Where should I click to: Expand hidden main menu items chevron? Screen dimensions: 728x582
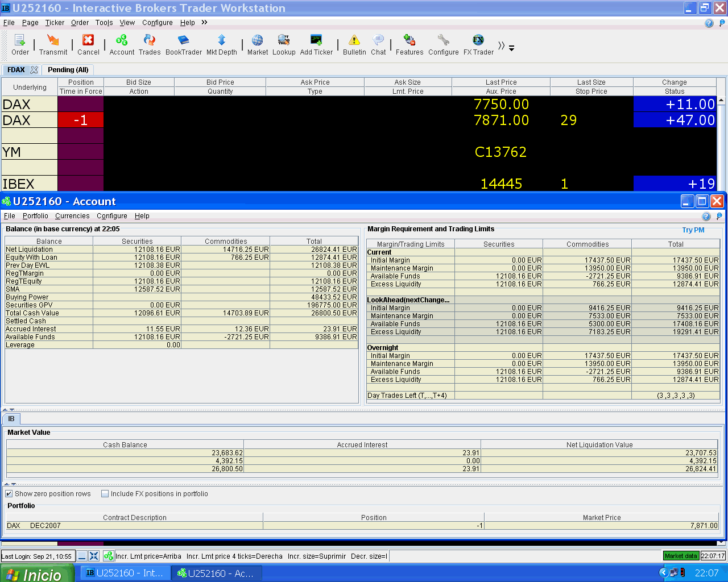coord(204,23)
